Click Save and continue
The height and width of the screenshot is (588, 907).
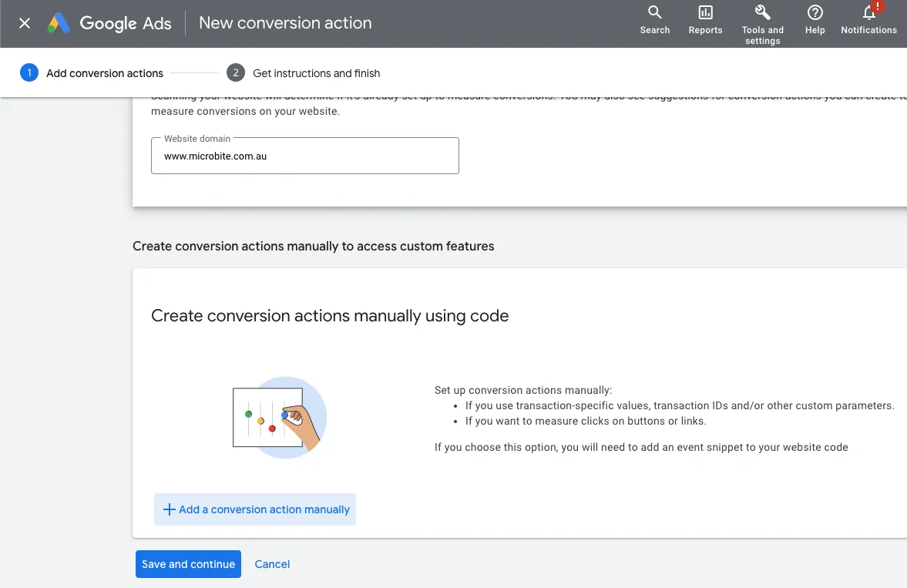188,563
